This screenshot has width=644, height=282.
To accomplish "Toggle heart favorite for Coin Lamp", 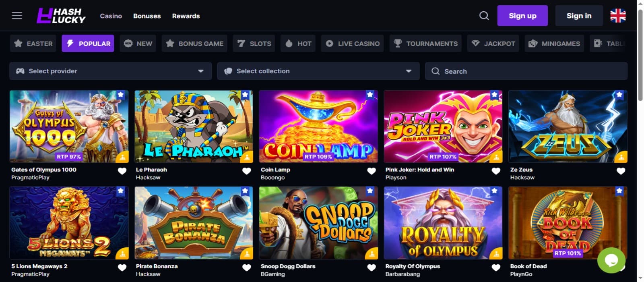I will [372, 171].
